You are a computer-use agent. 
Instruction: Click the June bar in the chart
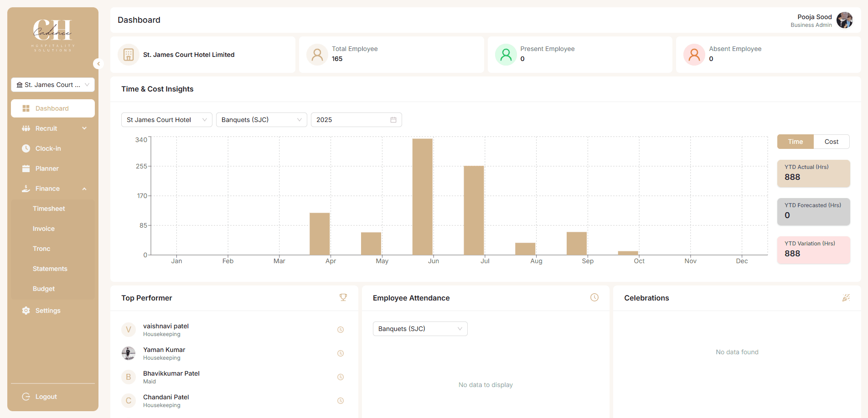pyautogui.click(x=423, y=197)
